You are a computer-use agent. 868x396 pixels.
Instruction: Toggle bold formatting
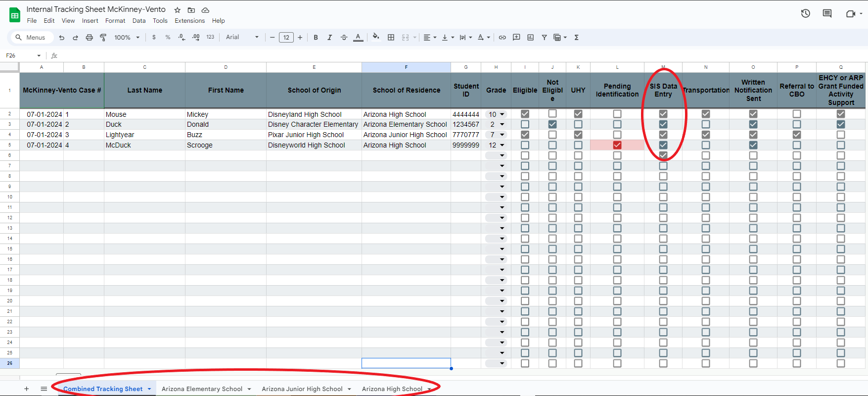pyautogui.click(x=316, y=38)
